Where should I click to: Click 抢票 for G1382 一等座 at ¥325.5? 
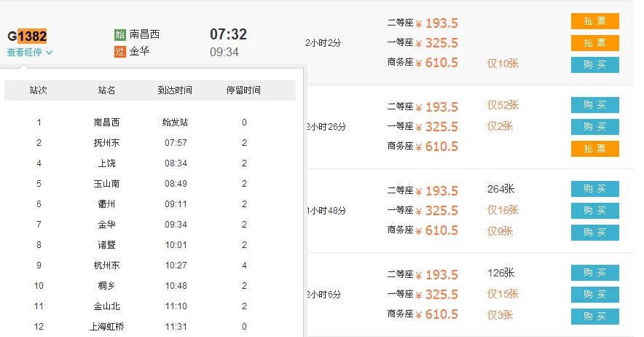pyautogui.click(x=594, y=43)
